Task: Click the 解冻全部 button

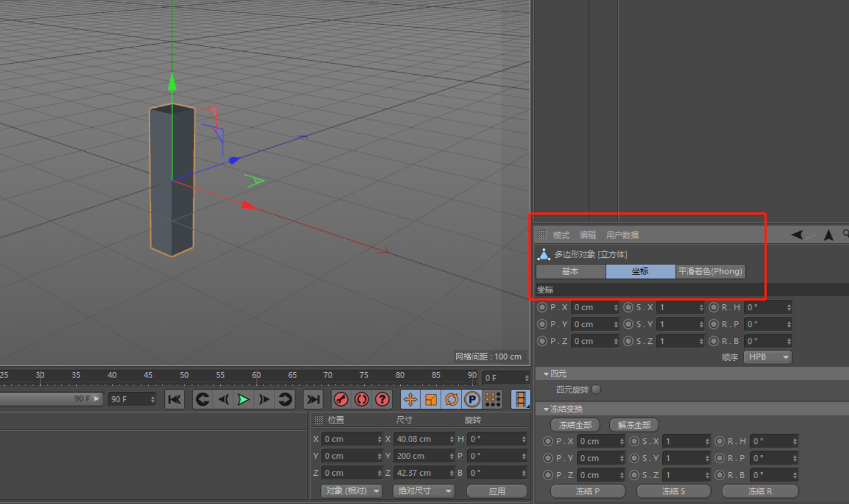Action: pos(634,425)
